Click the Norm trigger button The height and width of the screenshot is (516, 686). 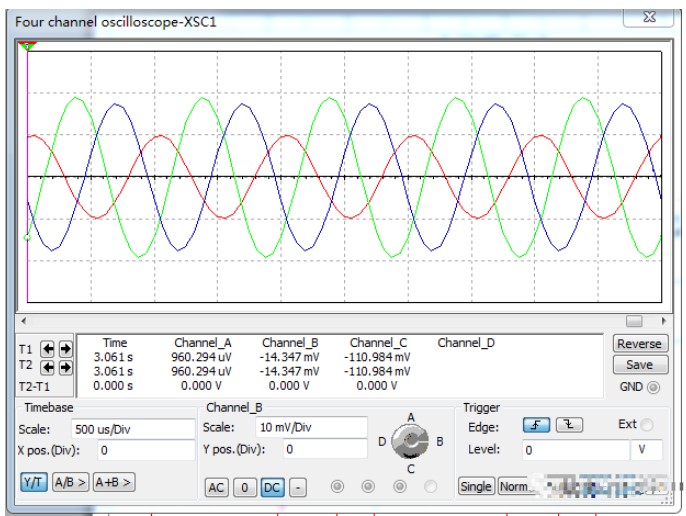tap(514, 486)
